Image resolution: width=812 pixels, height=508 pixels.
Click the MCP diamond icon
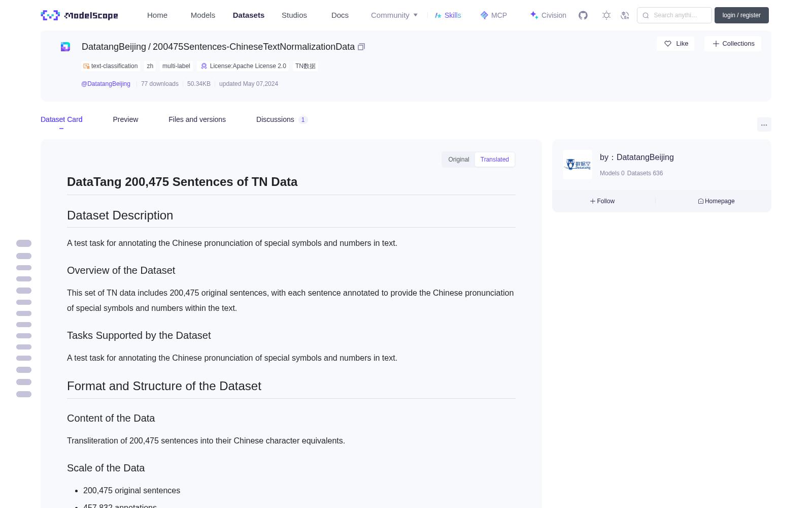pos(484,15)
